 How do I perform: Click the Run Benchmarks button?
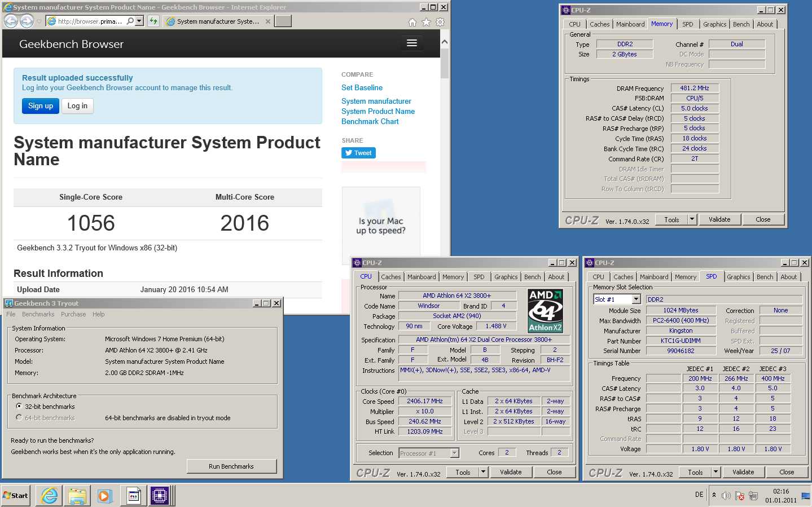[x=231, y=466]
